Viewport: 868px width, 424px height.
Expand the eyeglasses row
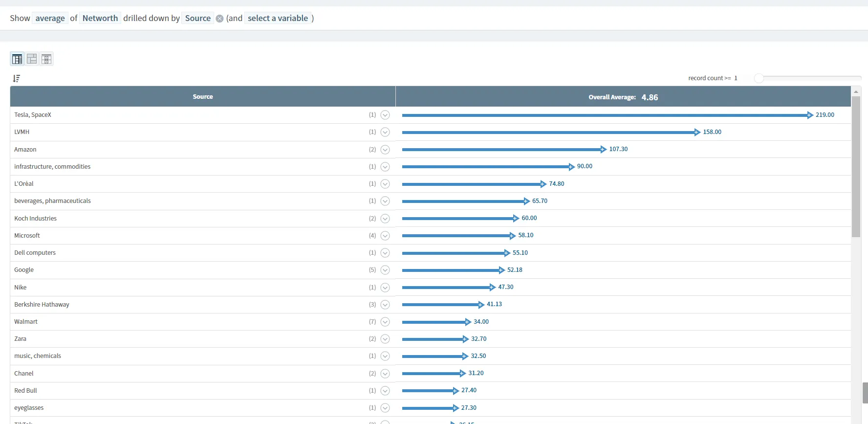[x=385, y=408]
